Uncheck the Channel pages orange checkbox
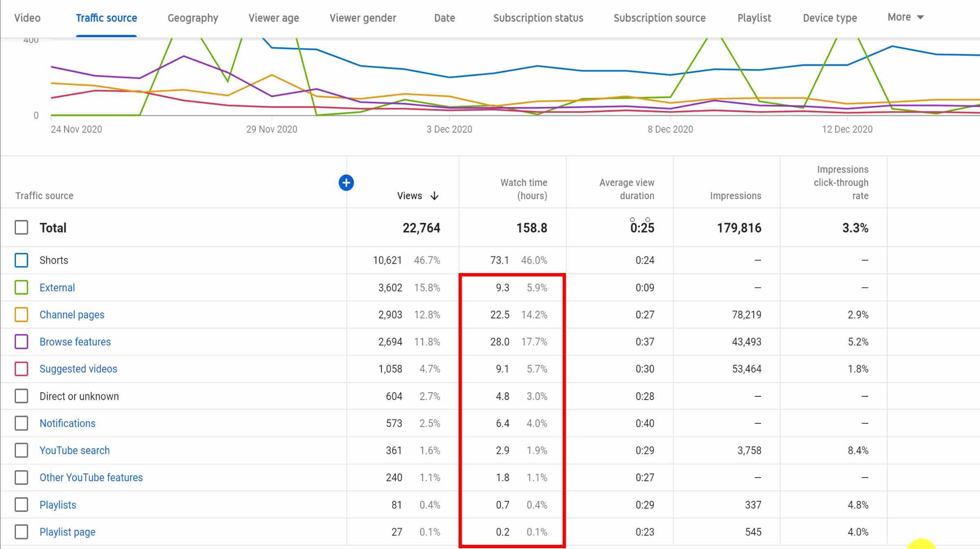 click(x=21, y=315)
